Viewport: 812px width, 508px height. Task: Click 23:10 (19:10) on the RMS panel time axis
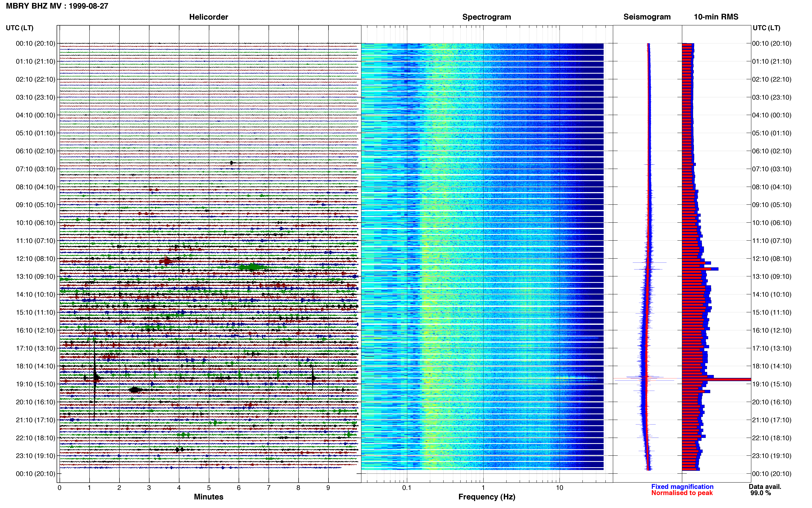tap(772, 456)
